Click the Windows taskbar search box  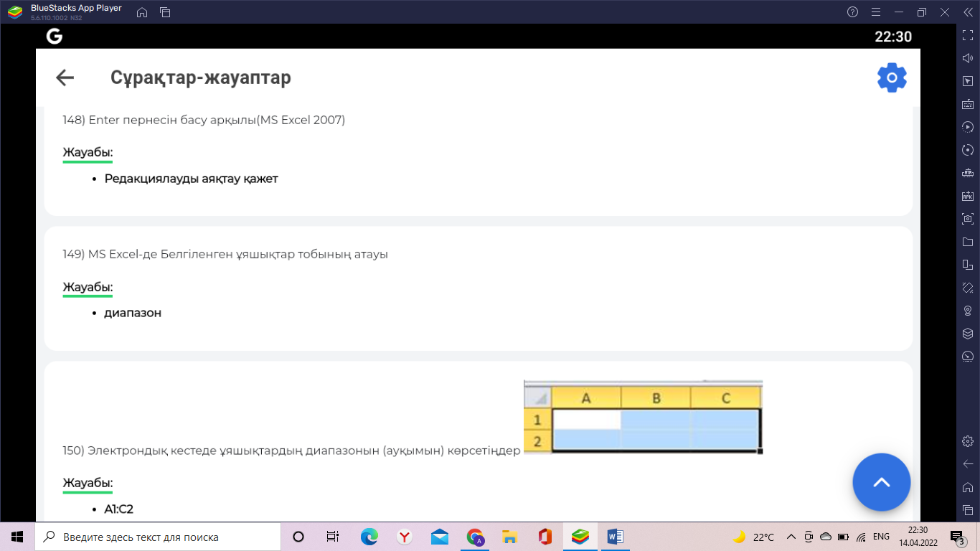coord(158,537)
